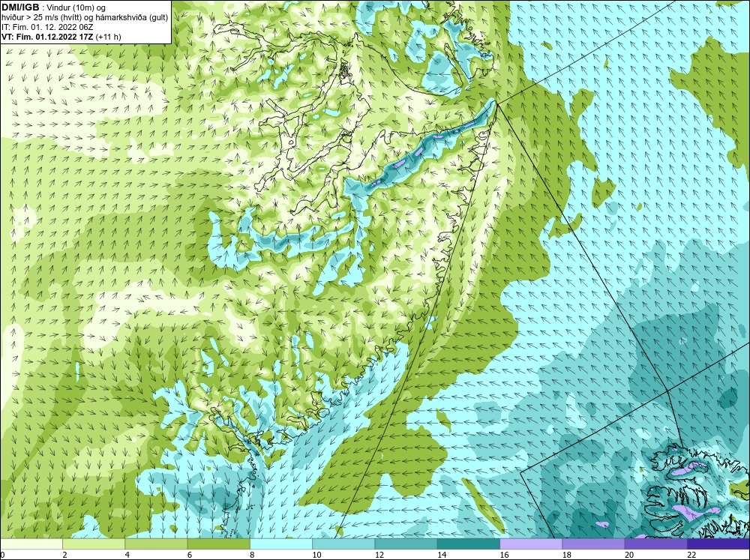The height and width of the screenshot is (560, 750).
Task: Select the legend scale label "6"
Action: pyautogui.click(x=190, y=555)
